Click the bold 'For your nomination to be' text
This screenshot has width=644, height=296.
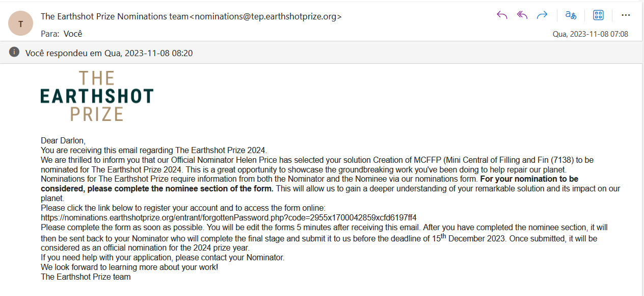click(x=529, y=179)
